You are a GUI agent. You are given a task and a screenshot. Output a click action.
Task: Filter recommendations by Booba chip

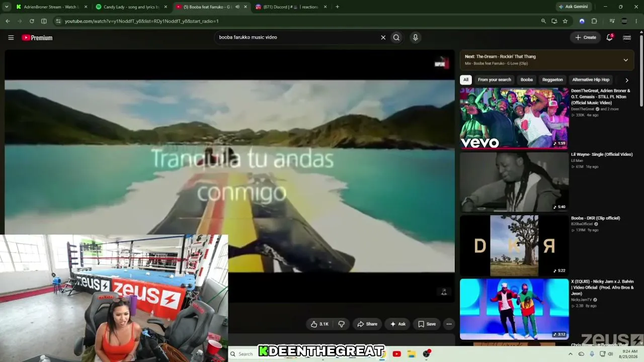tap(527, 79)
